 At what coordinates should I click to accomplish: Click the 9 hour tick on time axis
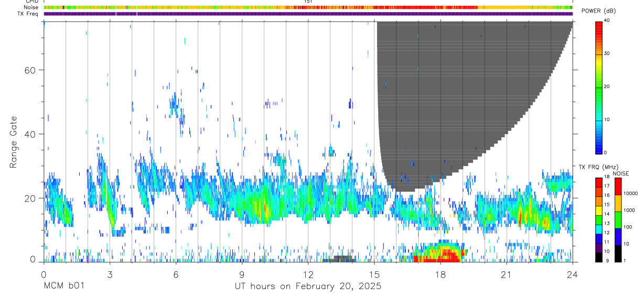tap(242, 274)
